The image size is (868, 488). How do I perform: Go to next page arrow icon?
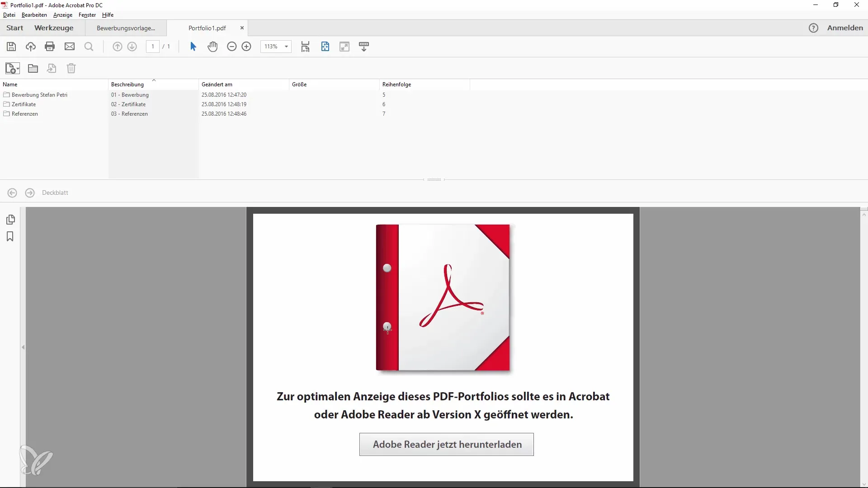point(132,47)
